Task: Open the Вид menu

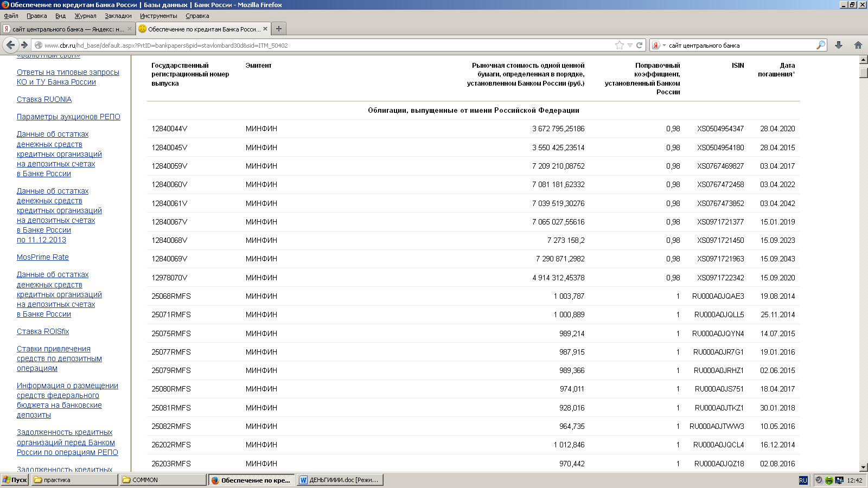Action: tap(60, 16)
